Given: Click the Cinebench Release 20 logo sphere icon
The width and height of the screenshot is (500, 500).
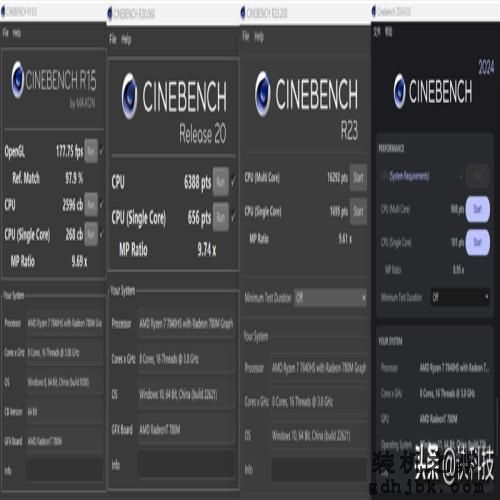Looking at the screenshot, I should [x=129, y=96].
